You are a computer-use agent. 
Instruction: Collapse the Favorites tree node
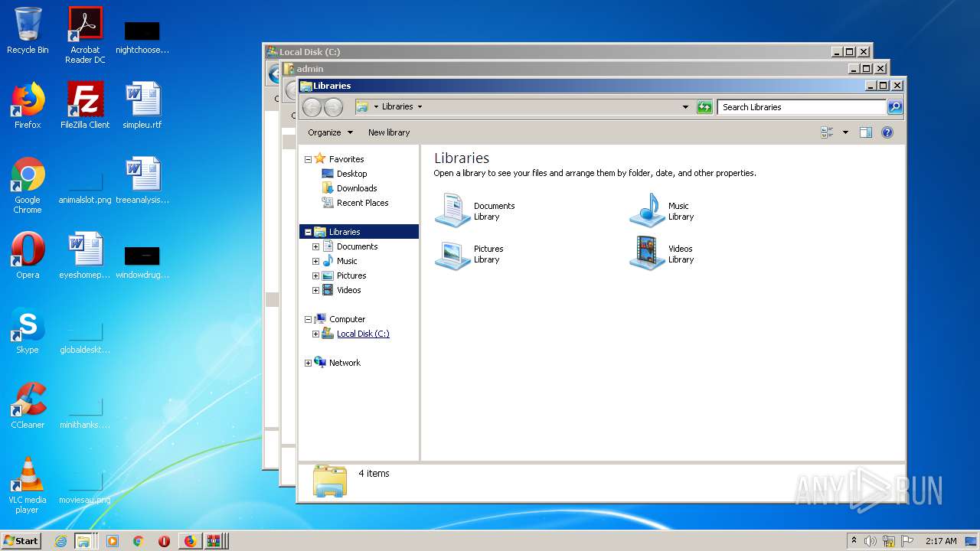(308, 159)
